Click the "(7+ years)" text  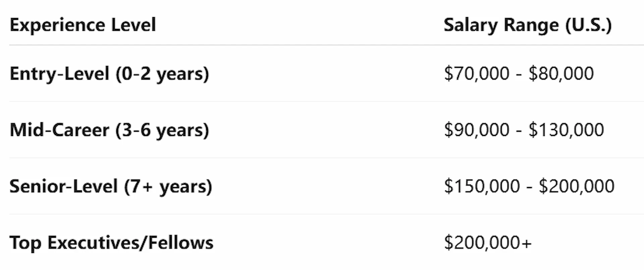pos(168,186)
